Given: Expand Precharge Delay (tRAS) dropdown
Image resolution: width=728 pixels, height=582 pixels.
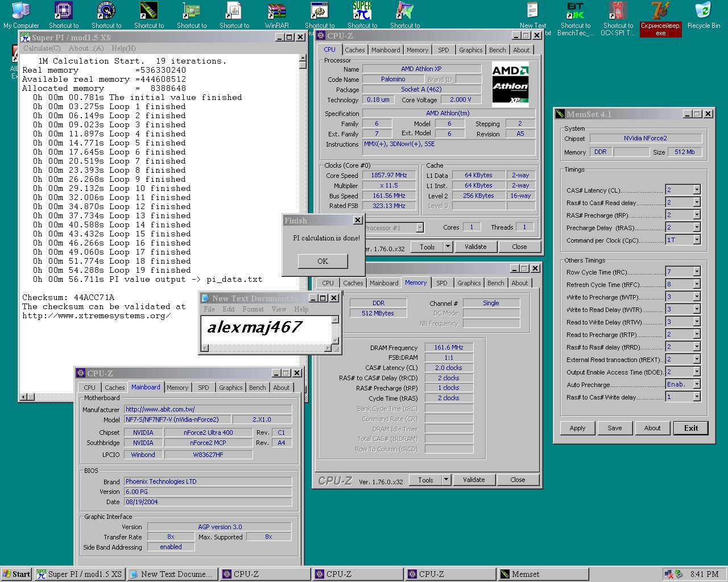Looking at the screenshot, I should pos(697,227).
